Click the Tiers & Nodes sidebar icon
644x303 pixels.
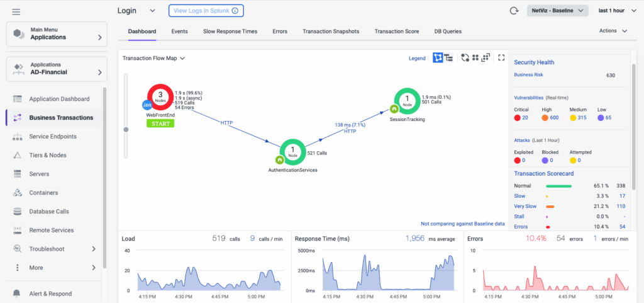coord(17,155)
